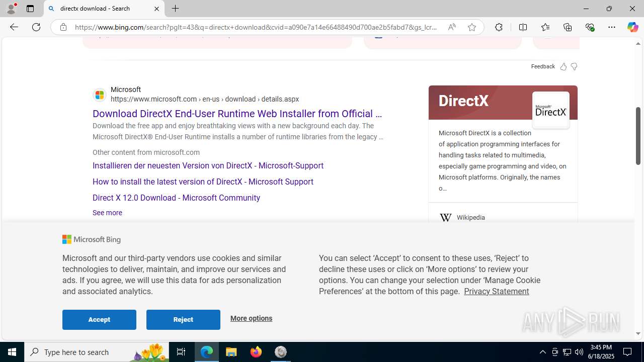Open Download DirectX End-User Runtime result
The image size is (644, 362).
[237, 114]
